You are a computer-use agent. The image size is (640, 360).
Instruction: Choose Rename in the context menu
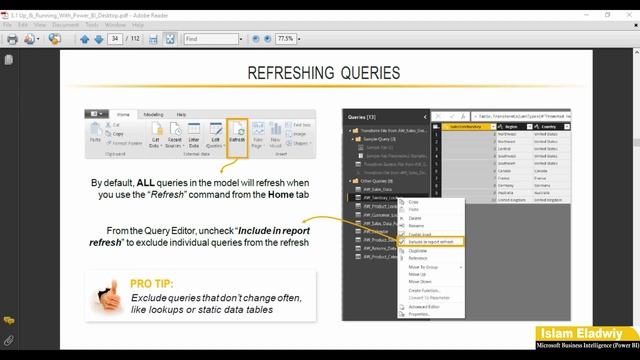click(x=416, y=226)
